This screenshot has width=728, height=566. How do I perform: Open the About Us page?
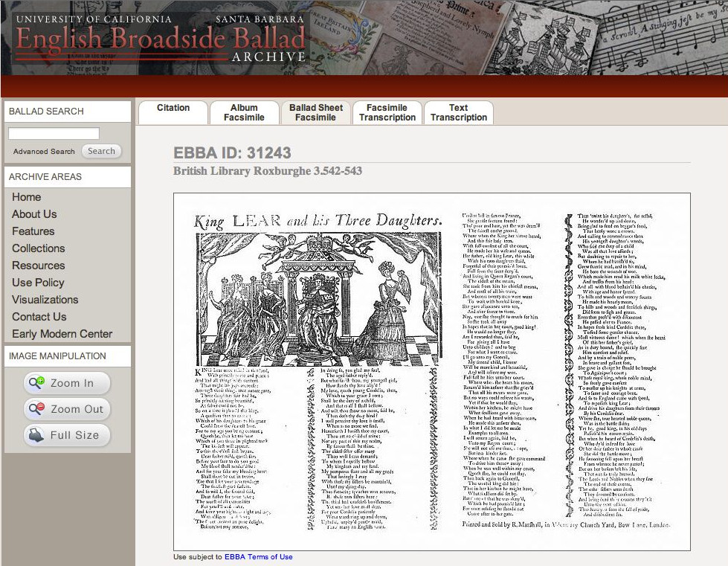[34, 214]
